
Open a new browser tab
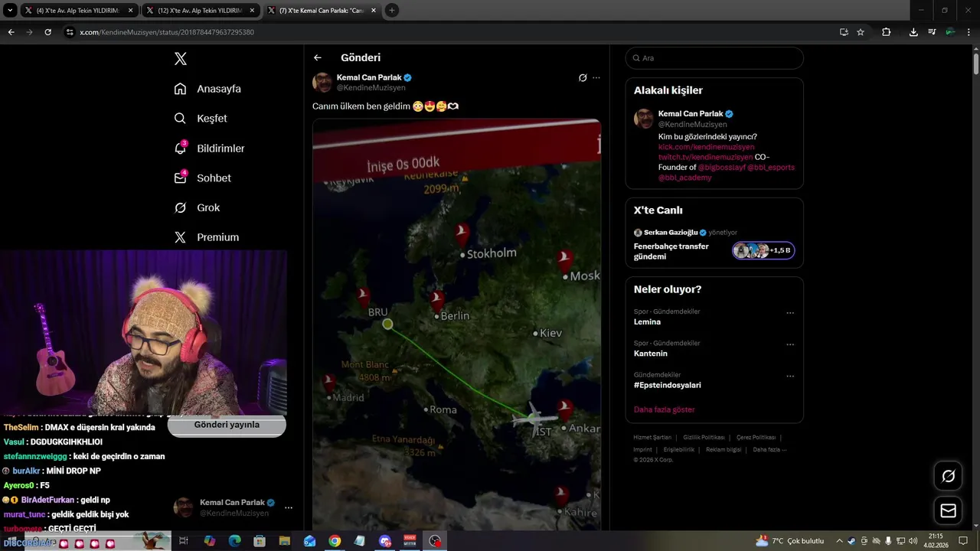(x=391, y=11)
